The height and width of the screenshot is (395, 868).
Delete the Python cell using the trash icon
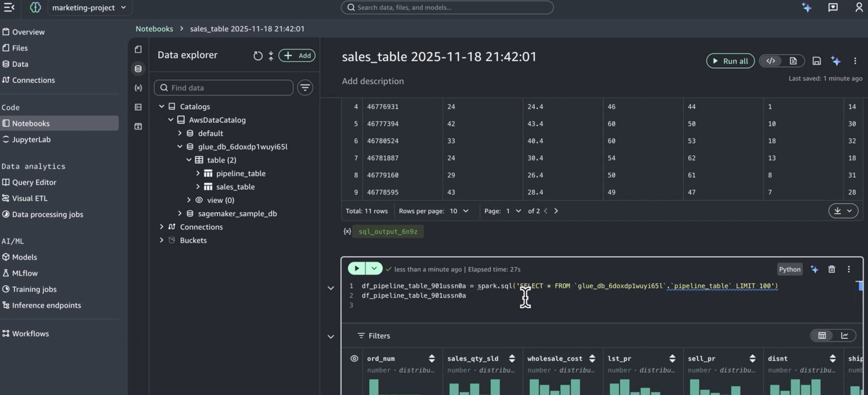coord(831,269)
